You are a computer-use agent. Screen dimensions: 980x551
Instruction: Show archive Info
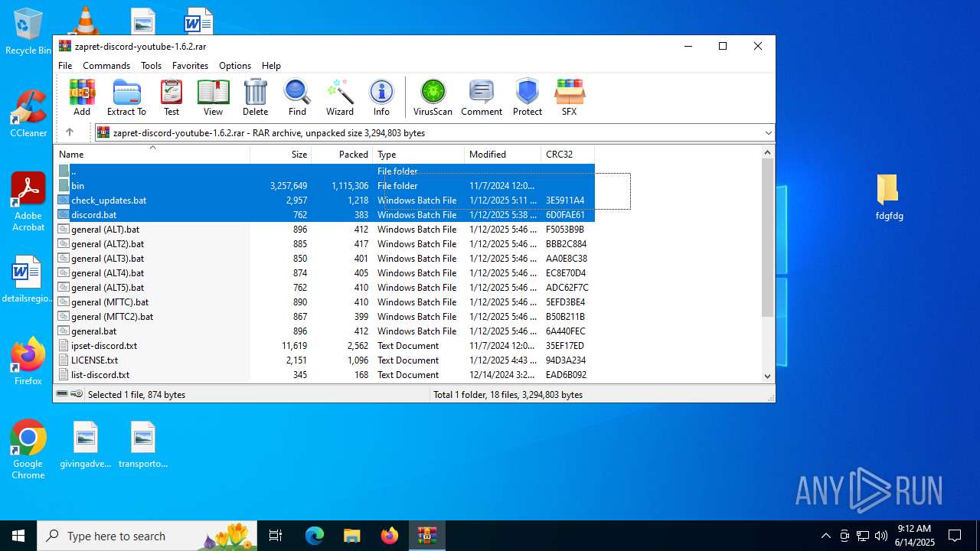pyautogui.click(x=381, y=97)
